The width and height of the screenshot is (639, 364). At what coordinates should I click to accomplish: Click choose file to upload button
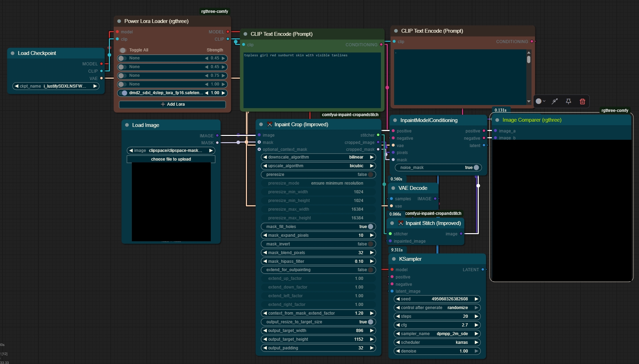click(171, 159)
